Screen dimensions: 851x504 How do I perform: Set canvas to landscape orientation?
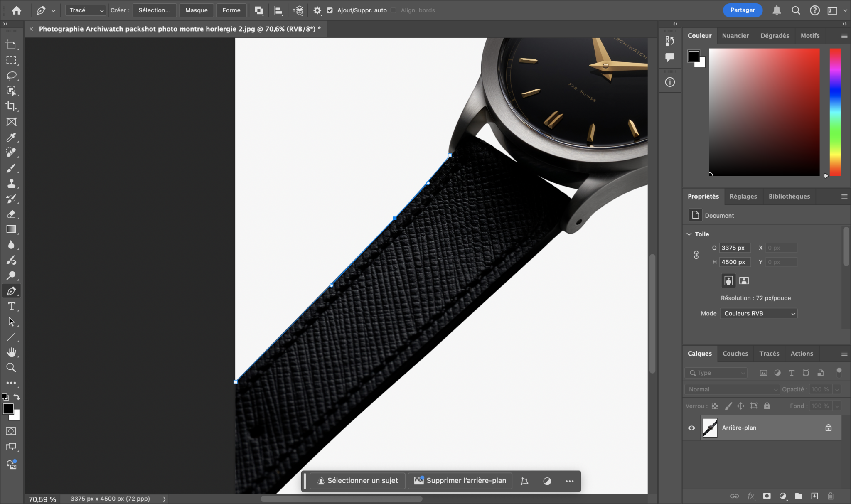(x=744, y=281)
